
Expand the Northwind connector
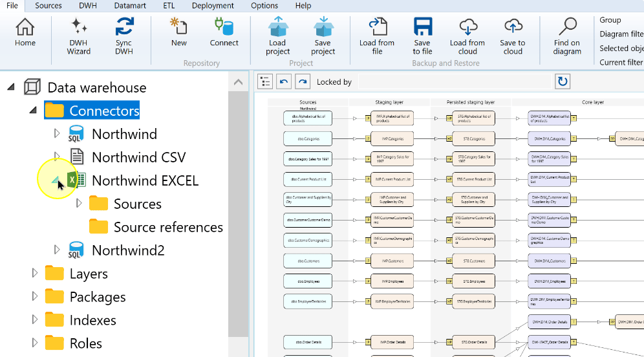tap(57, 133)
